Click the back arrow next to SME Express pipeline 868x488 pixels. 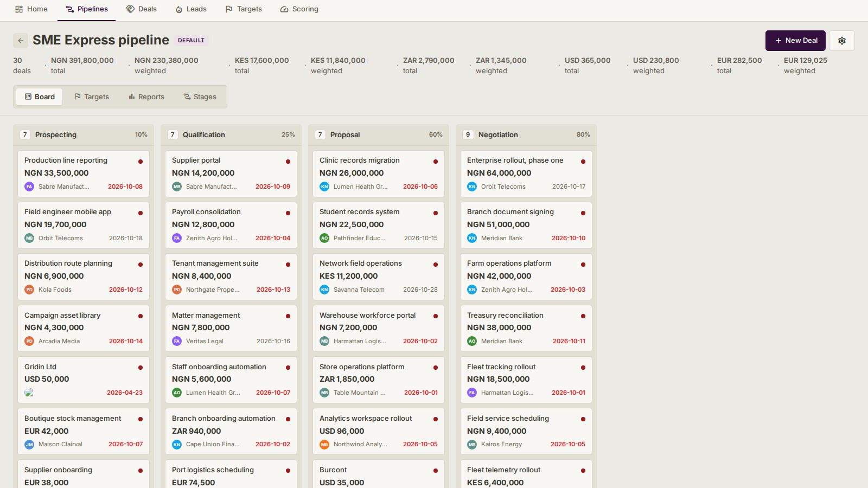20,41
